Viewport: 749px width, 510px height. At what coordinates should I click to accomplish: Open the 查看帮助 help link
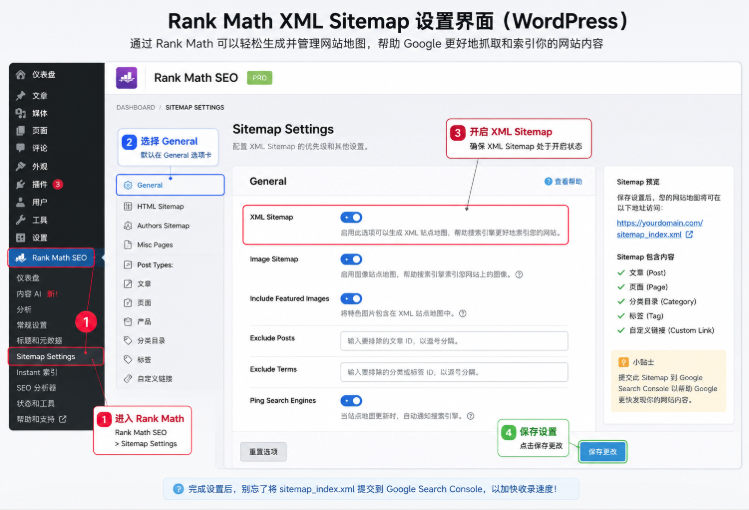[x=564, y=181]
